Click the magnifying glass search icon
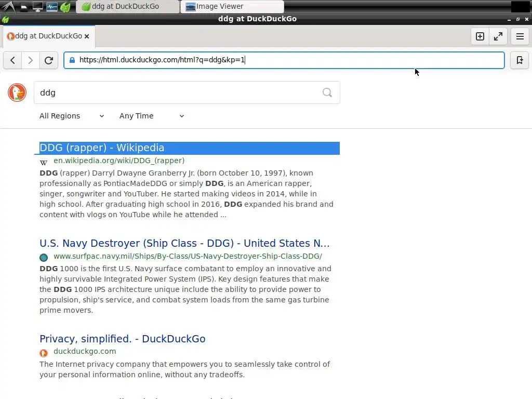 [x=327, y=92]
